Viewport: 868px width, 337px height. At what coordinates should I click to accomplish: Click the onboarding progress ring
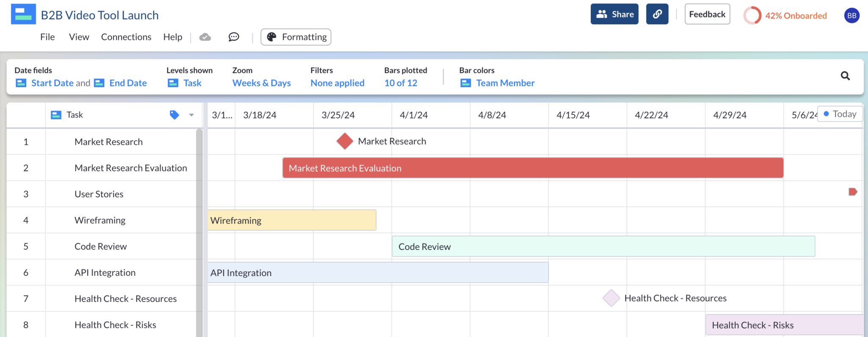tap(752, 16)
